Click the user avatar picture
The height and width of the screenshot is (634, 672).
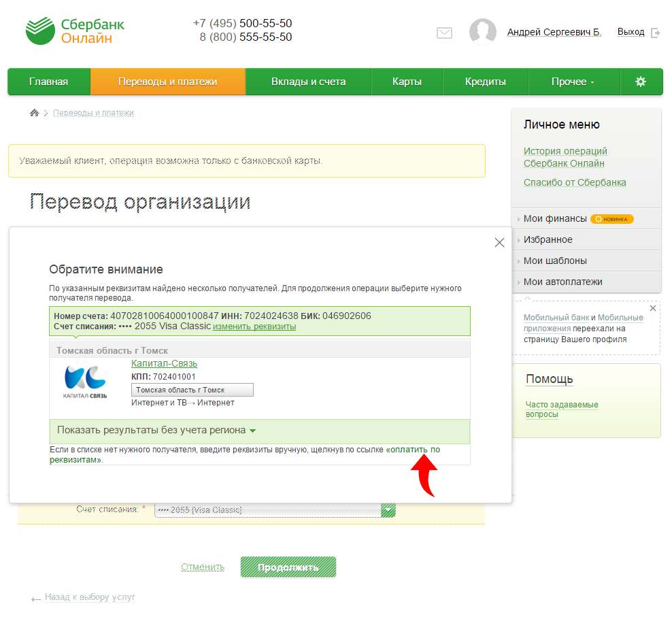(482, 32)
